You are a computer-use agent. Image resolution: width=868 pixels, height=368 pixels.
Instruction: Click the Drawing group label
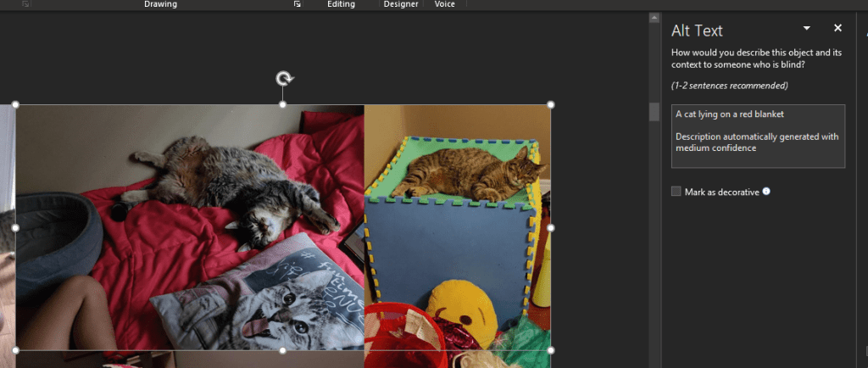click(x=160, y=4)
